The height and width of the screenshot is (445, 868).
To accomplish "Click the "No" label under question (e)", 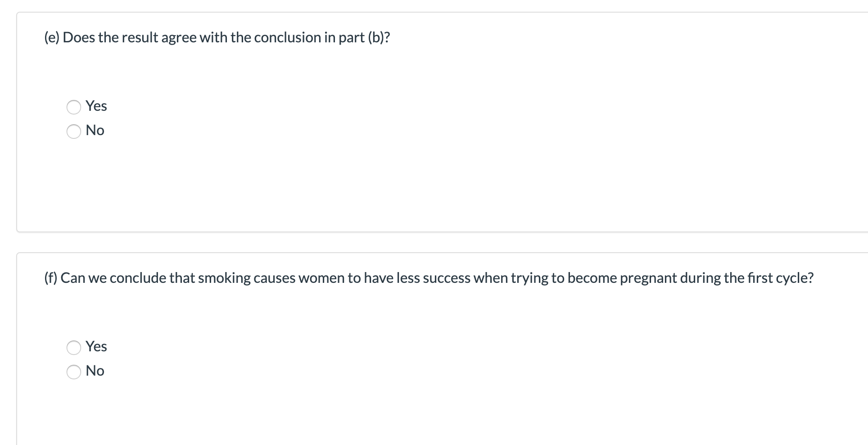I will point(95,130).
